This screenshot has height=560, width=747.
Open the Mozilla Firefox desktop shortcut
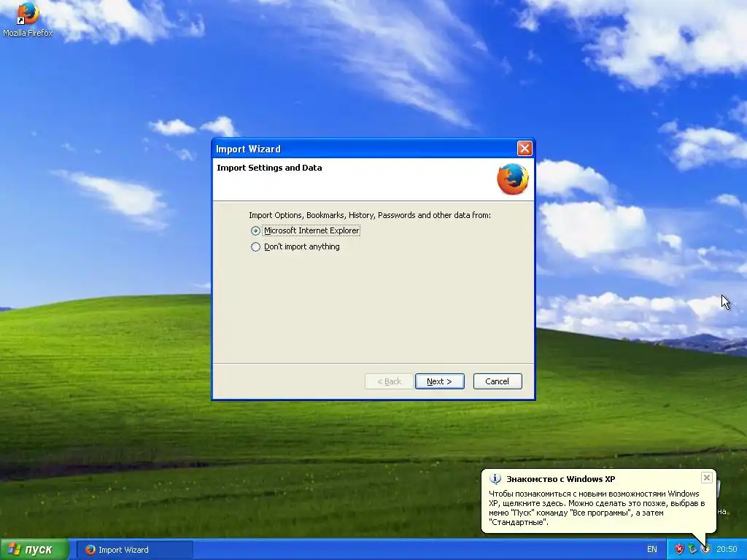[x=27, y=19]
